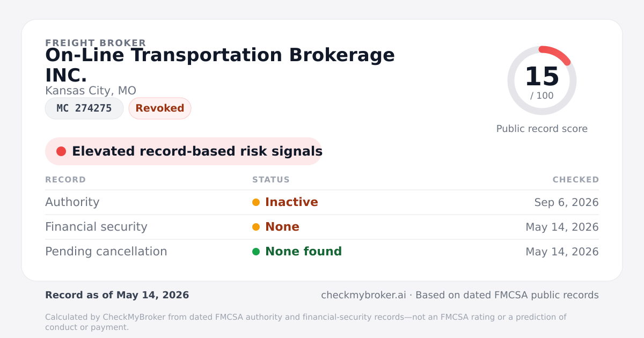644x338 pixels.
Task: Open the checkmybroker.ai link
Action: pos(363,295)
